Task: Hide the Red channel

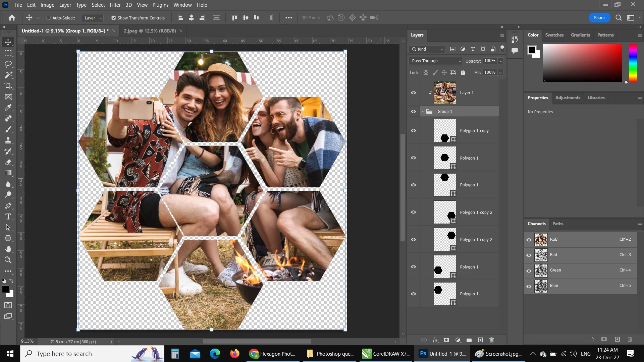Action: point(529,255)
